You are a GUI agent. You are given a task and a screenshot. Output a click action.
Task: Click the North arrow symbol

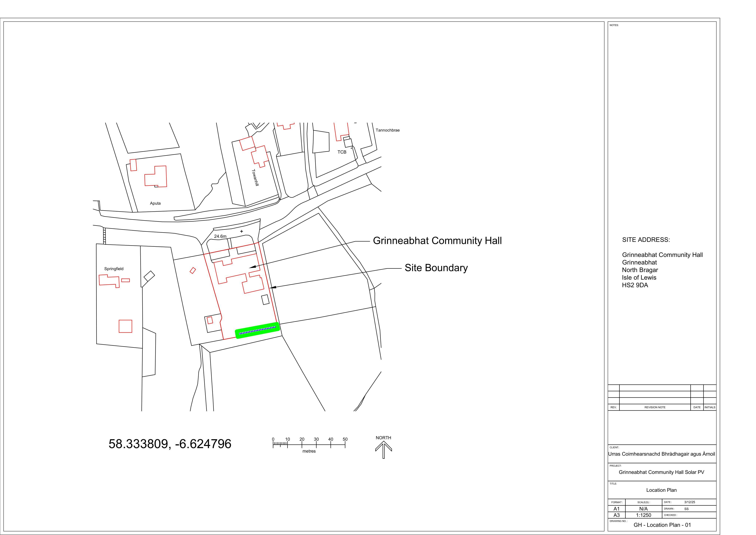[383, 450]
